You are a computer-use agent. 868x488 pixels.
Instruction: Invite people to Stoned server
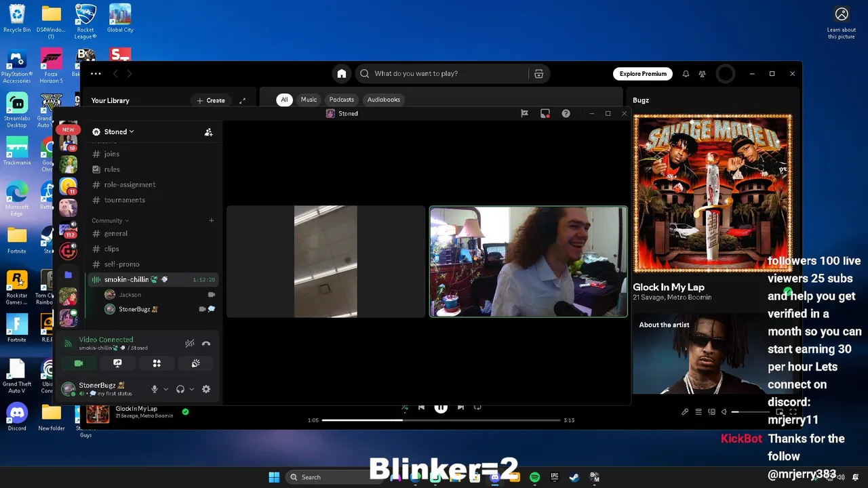point(208,132)
